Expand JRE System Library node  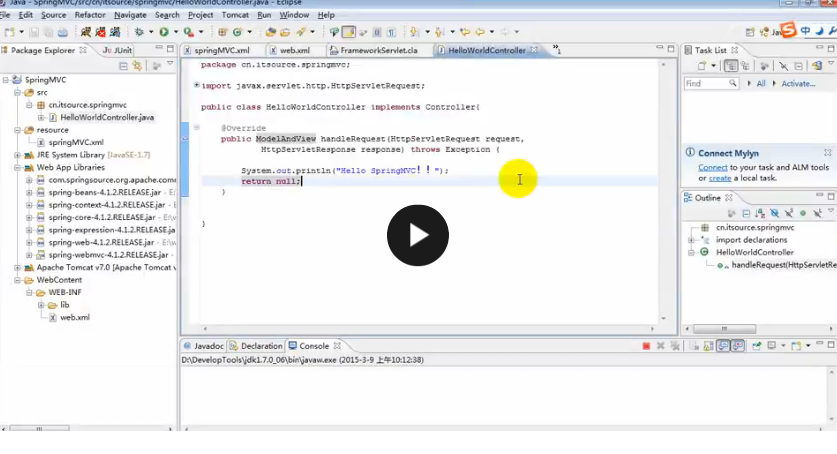click(x=18, y=155)
